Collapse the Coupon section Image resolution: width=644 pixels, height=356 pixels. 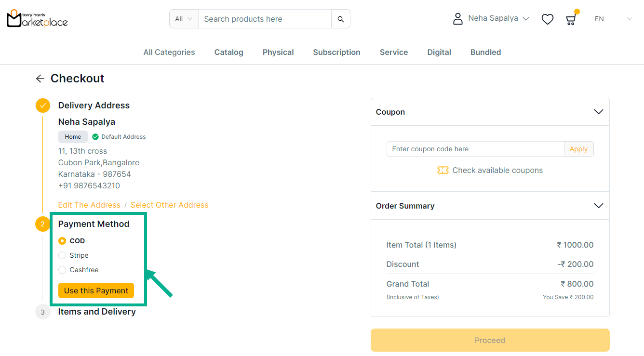[x=598, y=112]
